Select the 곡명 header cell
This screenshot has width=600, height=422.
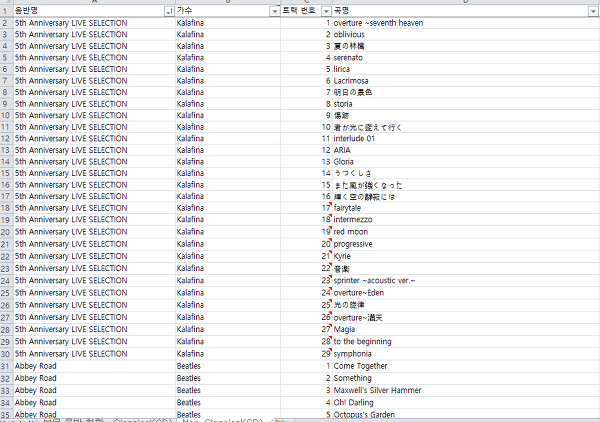465,11
